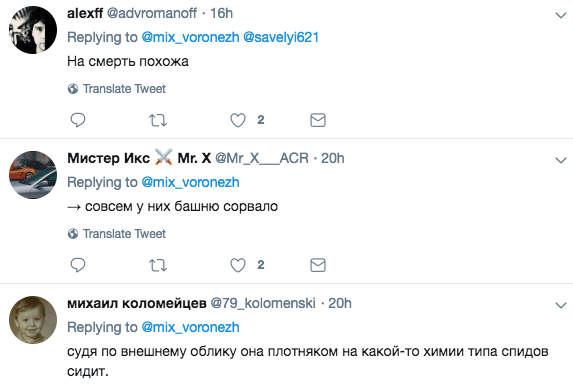Open @mix_voronezh link in Mr. X's reply
Screen dimensions: 573x384
pos(190,182)
